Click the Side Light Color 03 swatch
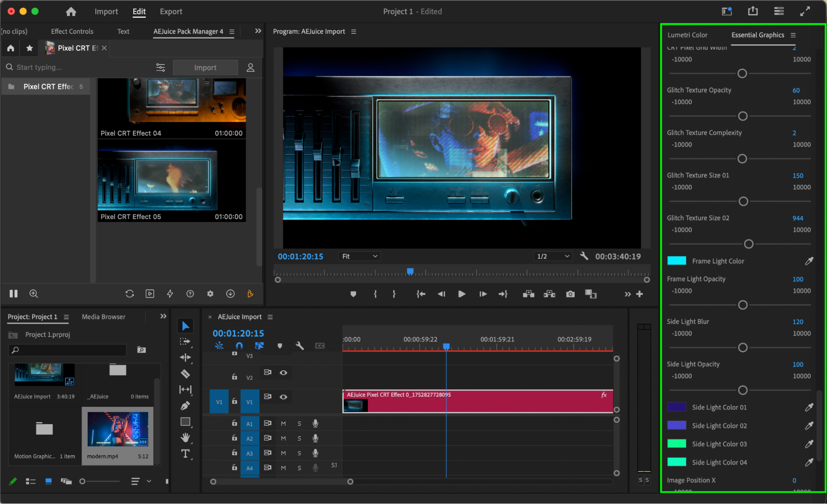The image size is (827, 504). coord(676,444)
